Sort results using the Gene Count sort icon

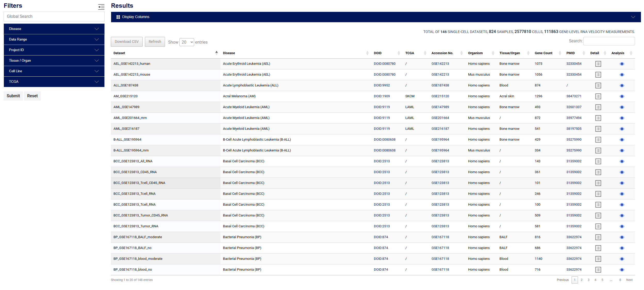(x=559, y=53)
